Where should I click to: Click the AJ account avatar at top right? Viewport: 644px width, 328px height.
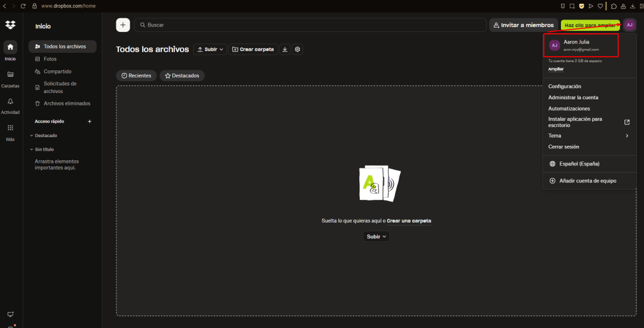pyautogui.click(x=630, y=25)
